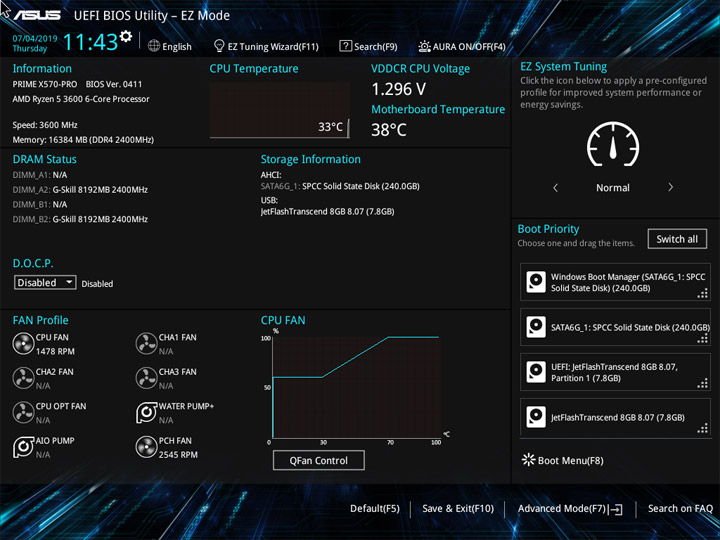Click DIMM_A2 G-Skill 8192MB 2400MHz row
This screenshot has width=720, height=540.
pos(80,190)
